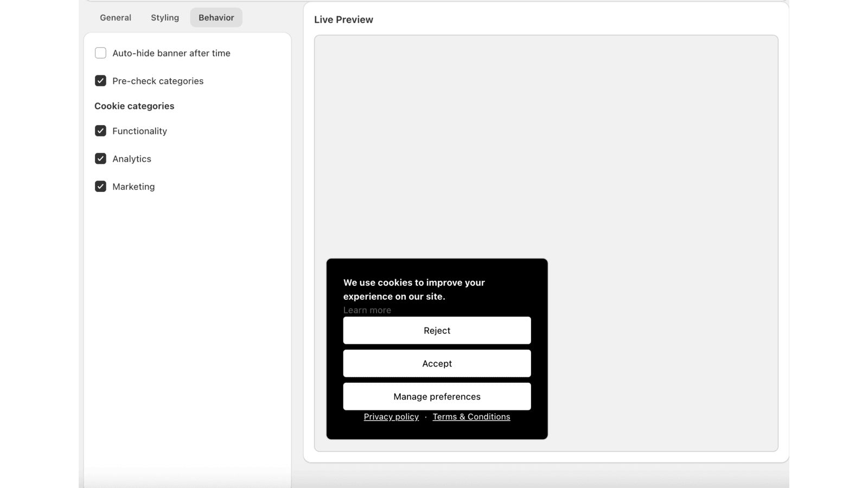Image resolution: width=868 pixels, height=488 pixels.
Task: Click Accept in the cookie banner
Action: (x=437, y=363)
